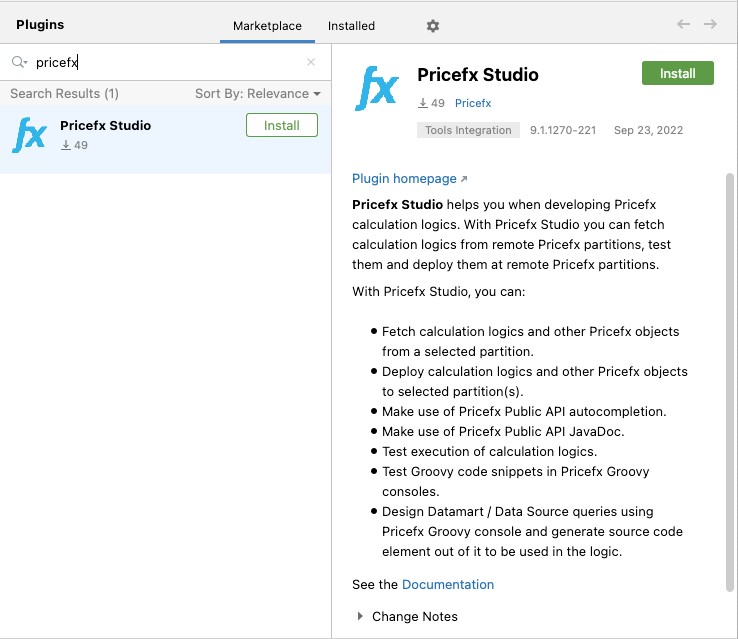This screenshot has width=738, height=639.
Task: Click the download count 49 in the results row
Action: pyautogui.click(x=74, y=145)
